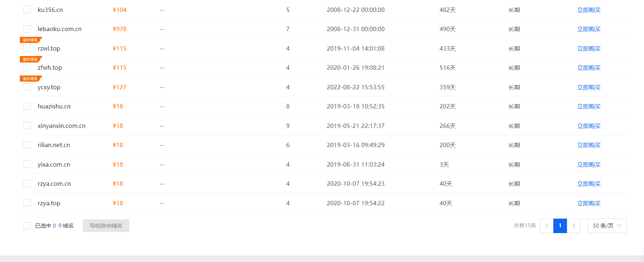Click the 溢价域名 badge above rzwl.top

point(30,40)
